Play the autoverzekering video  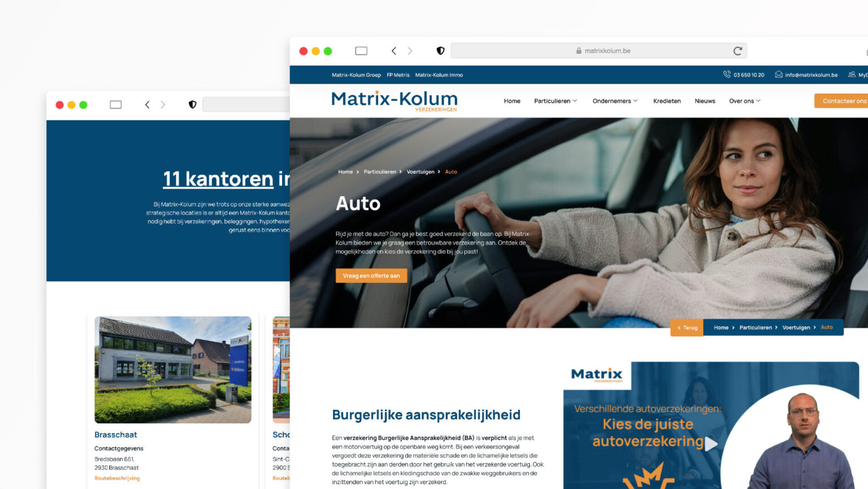(711, 444)
